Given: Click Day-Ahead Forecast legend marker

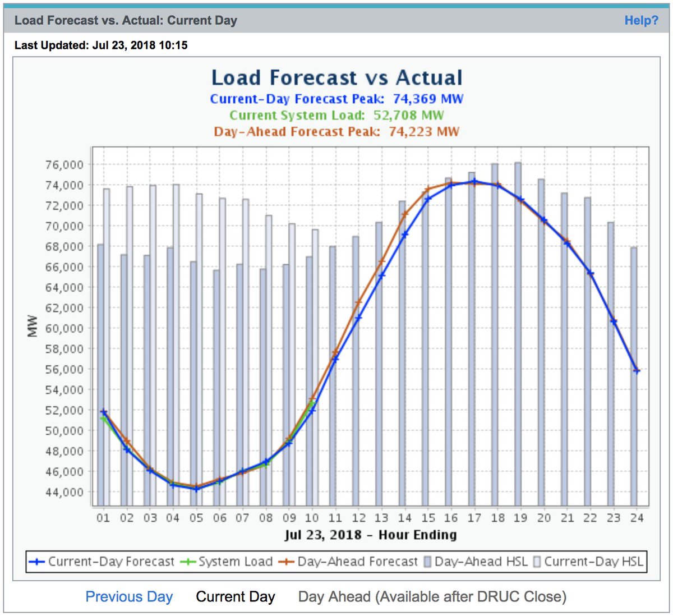Looking at the screenshot, I should [x=287, y=562].
